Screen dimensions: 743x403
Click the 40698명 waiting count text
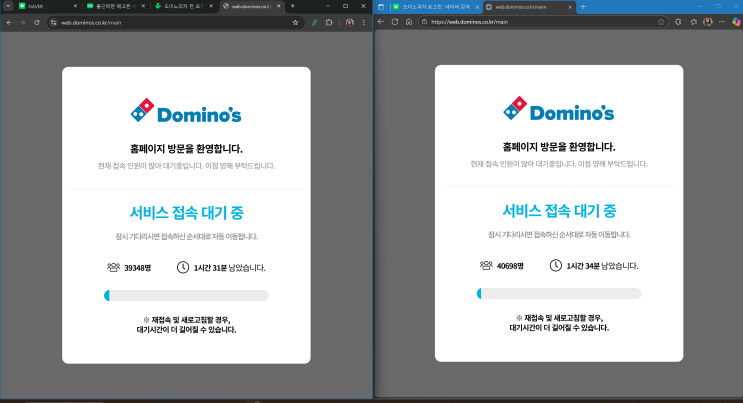510,266
